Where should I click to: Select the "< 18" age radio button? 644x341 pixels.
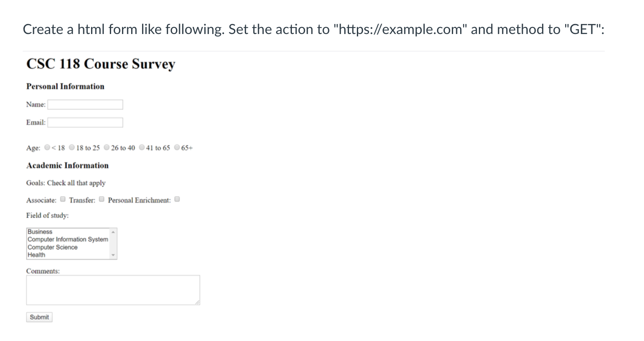click(x=47, y=147)
